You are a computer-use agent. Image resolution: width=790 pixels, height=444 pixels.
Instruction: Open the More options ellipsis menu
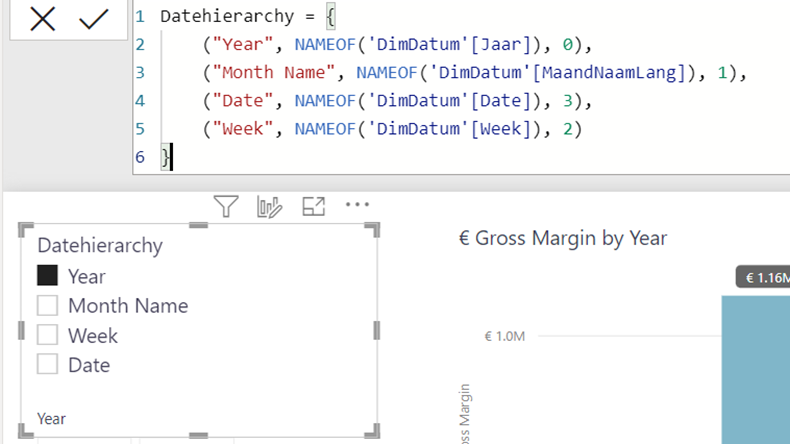(357, 205)
